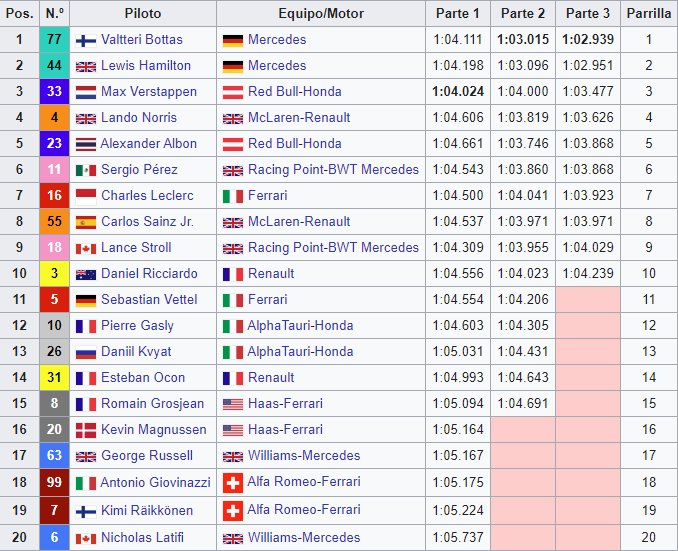Click the Finland flag beside Valtteri Bottas
The width and height of the screenshot is (678, 551).
click(x=86, y=41)
